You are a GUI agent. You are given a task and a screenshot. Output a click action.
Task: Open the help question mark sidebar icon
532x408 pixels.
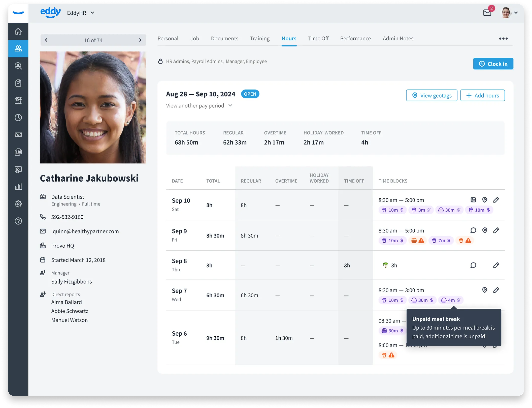[18, 221]
